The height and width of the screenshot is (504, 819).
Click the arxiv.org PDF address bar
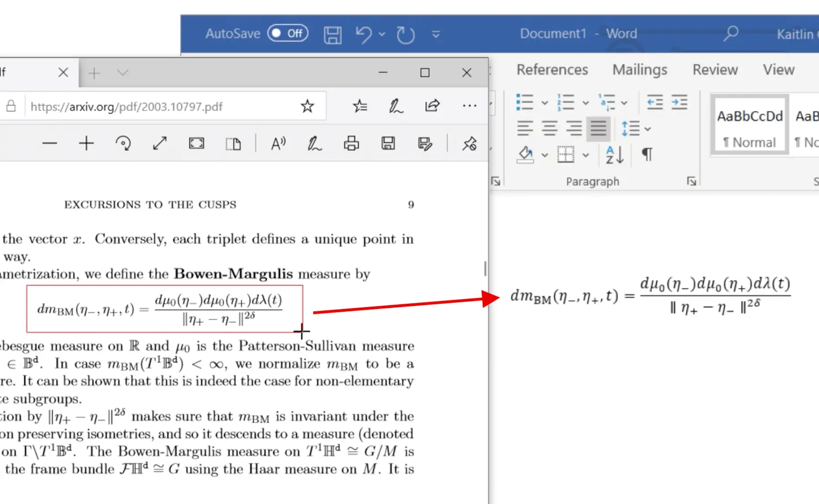click(159, 106)
